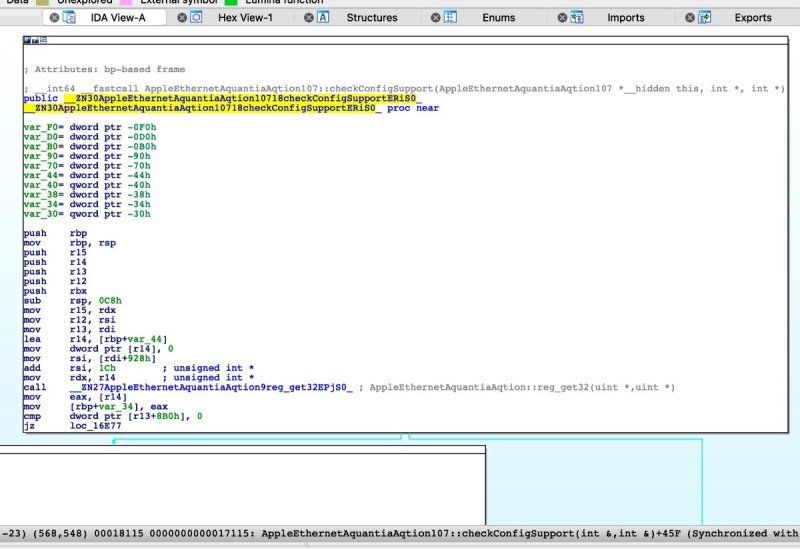Click the Structures tab icon

pyautogui.click(x=323, y=18)
